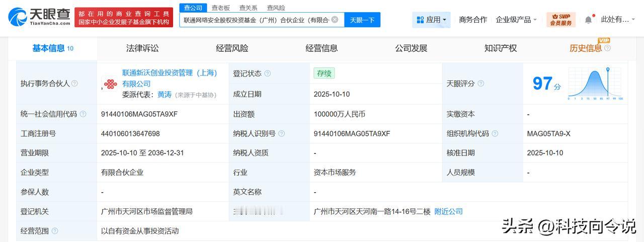Click the help icon beside 历史信息
The image size is (644, 242).
(607, 48)
